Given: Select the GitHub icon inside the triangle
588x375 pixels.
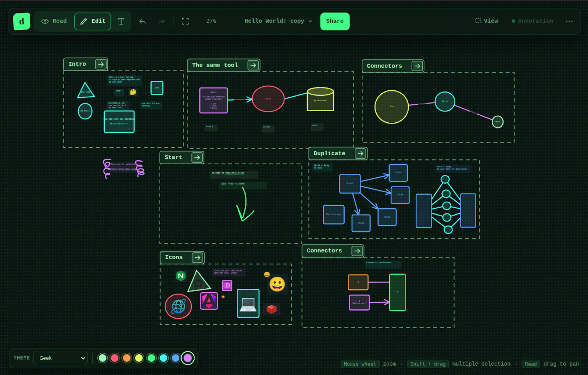Looking at the screenshot, I should tap(198, 284).
